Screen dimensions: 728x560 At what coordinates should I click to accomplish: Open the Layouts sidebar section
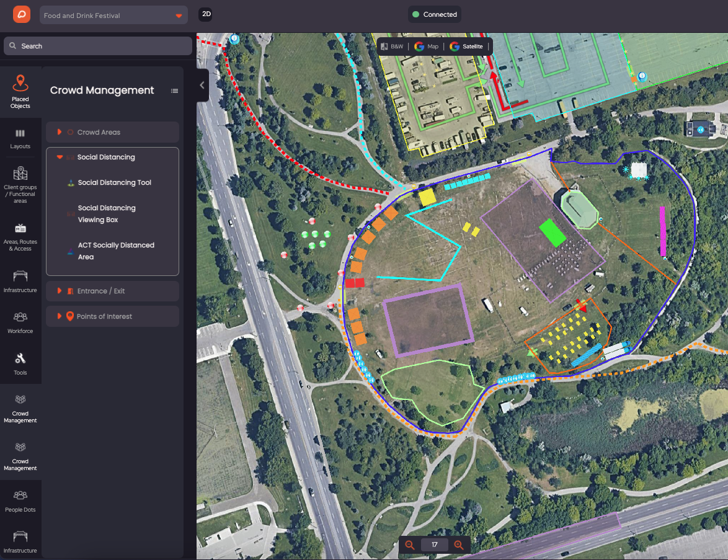(x=20, y=140)
